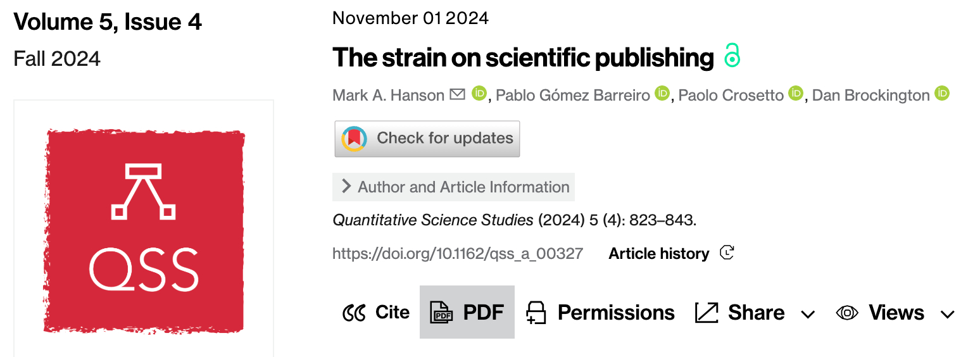
Task: Expand Author and Article Information section
Action: click(x=453, y=187)
